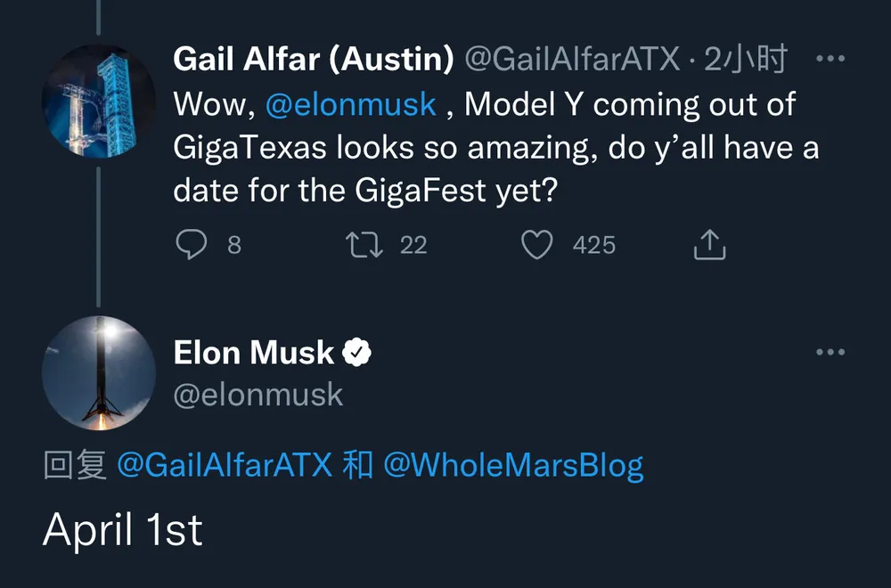Retweet Gail Alfar's tweet

[364, 245]
